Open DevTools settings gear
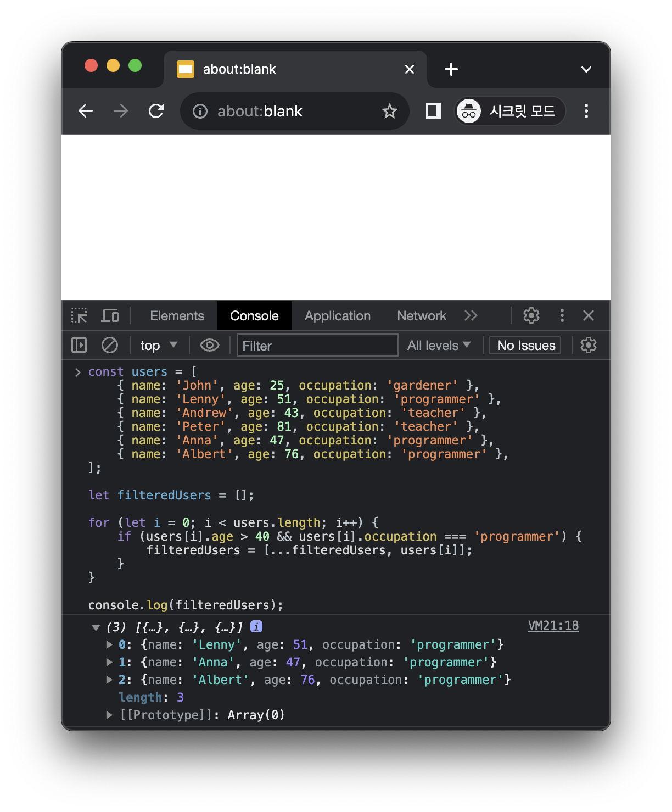672x812 pixels. [531, 315]
